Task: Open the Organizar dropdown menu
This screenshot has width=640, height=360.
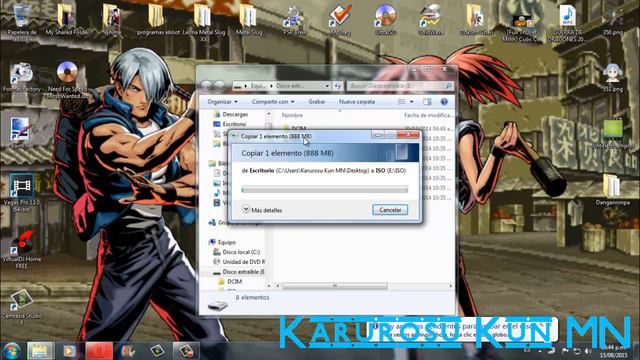Action: tap(222, 102)
